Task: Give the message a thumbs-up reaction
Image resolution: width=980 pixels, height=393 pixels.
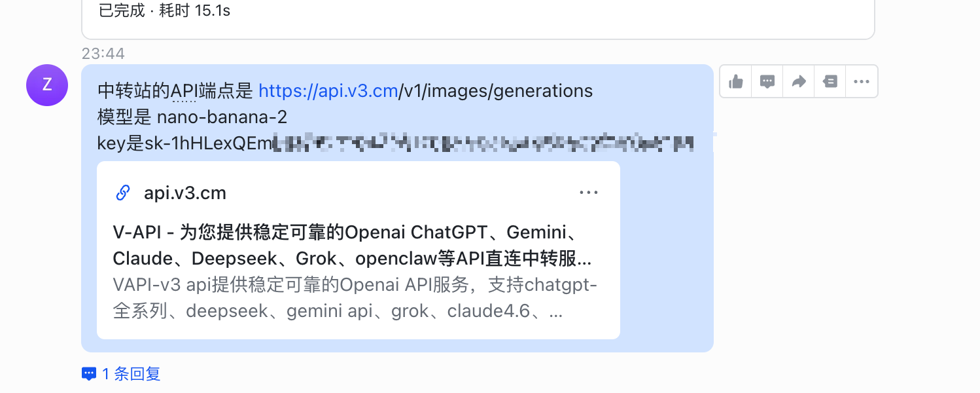Action: click(736, 82)
